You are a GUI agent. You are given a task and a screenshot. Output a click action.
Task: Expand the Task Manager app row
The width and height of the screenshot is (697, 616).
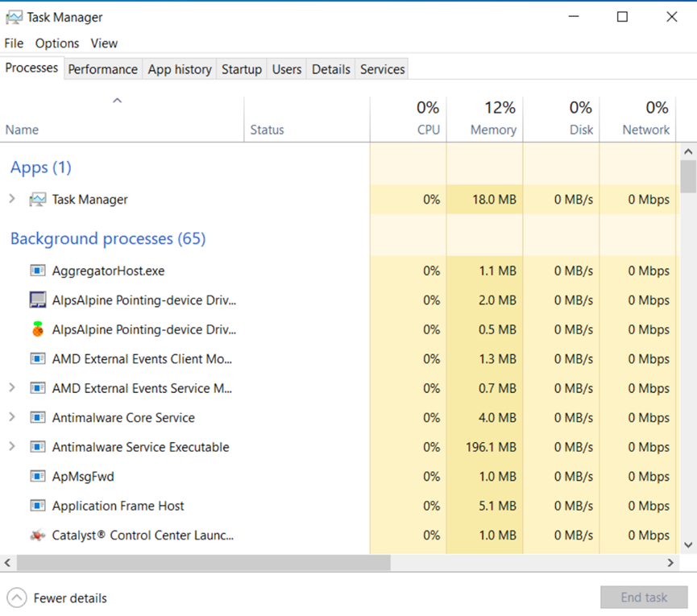[12, 199]
